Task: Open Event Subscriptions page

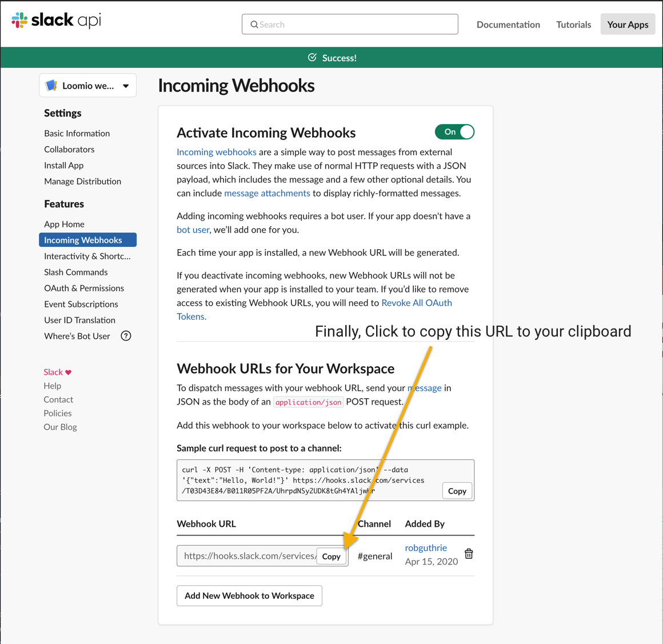Action: tap(81, 305)
